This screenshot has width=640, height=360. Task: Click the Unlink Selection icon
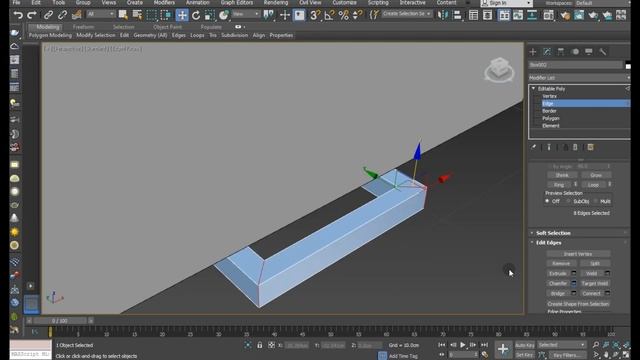pos(62,15)
